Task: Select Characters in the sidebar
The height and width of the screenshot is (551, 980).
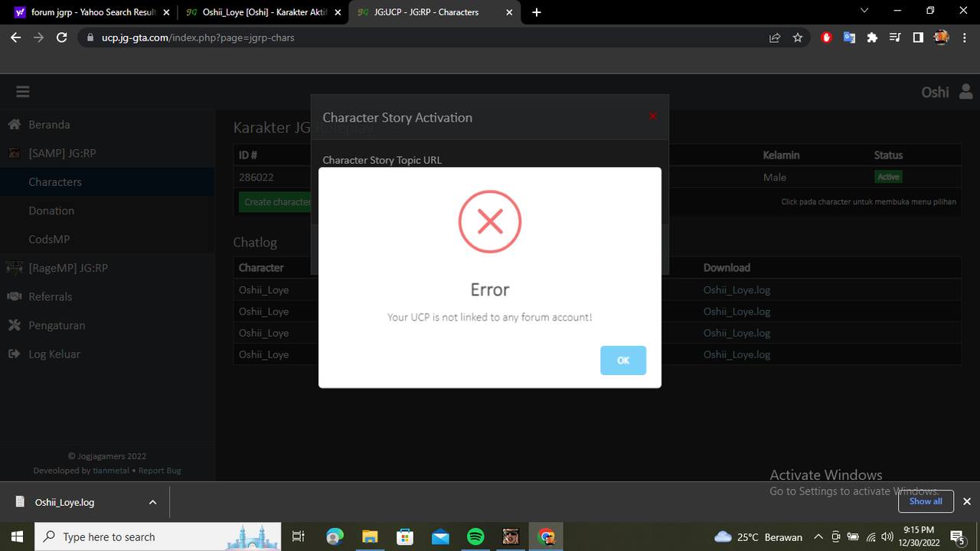Action: point(55,182)
